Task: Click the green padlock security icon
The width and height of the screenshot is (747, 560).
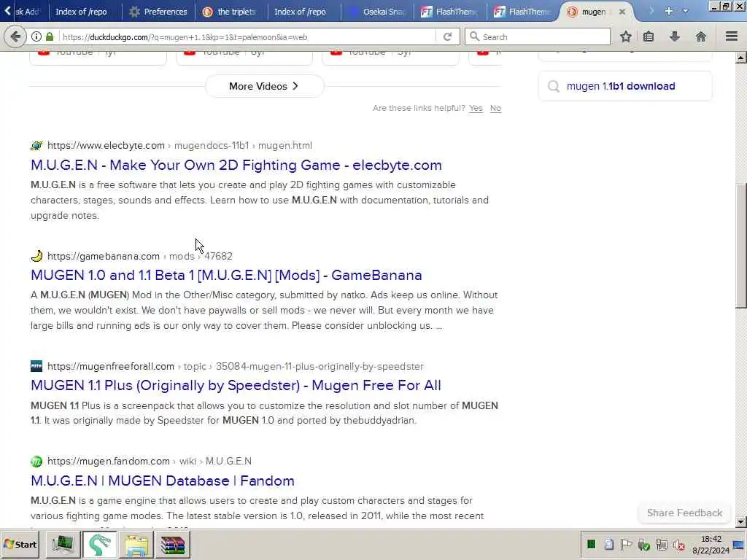Action: click(x=50, y=36)
